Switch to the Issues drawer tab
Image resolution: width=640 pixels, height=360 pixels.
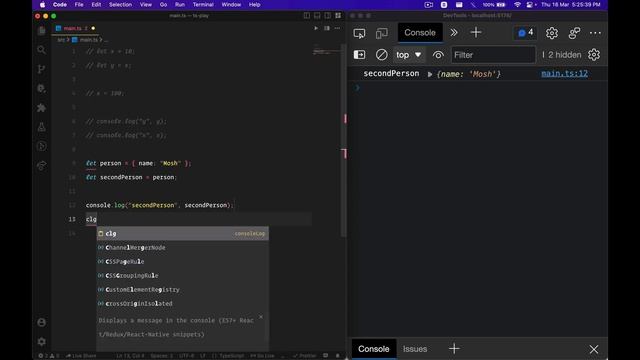[415, 349]
